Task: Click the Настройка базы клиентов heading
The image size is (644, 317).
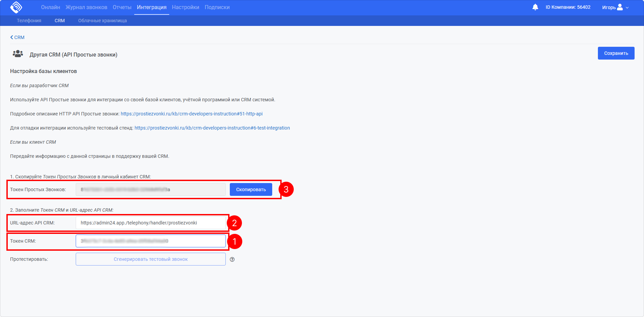Action: 43,71
